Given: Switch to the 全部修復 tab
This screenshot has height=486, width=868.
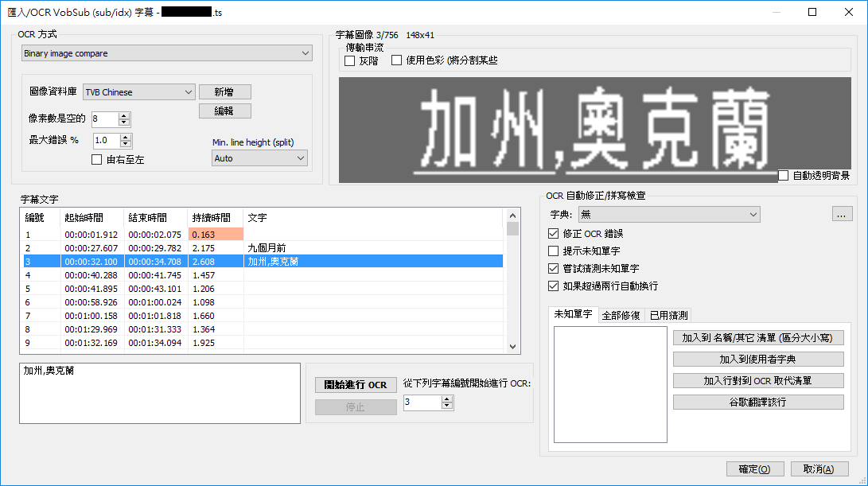Looking at the screenshot, I should 621,316.
